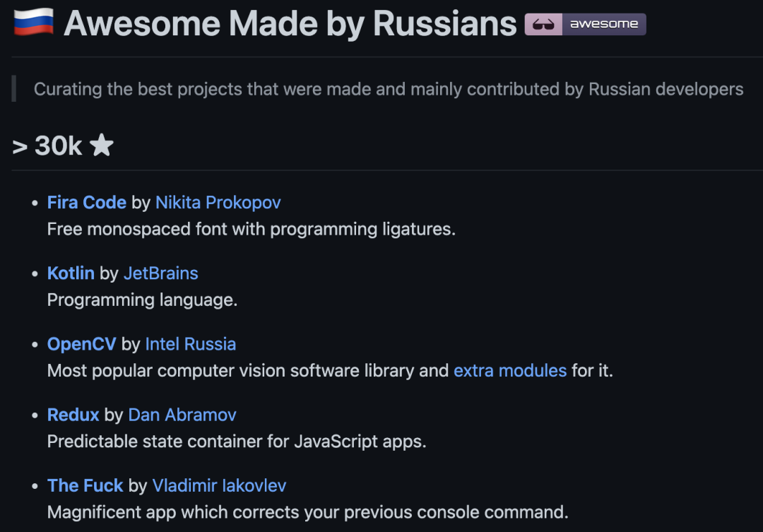Open the Fira Code project link

click(x=87, y=203)
